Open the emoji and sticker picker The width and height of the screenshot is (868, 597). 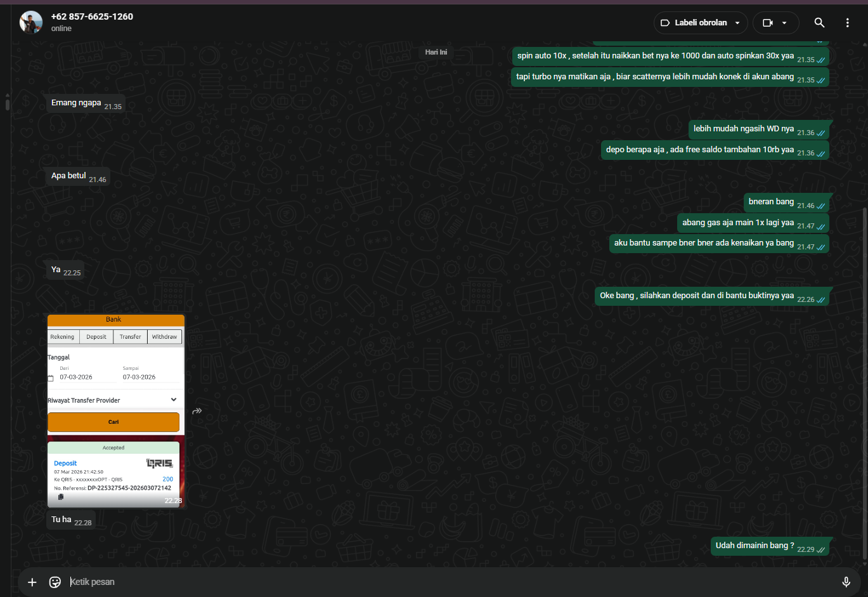[55, 582]
